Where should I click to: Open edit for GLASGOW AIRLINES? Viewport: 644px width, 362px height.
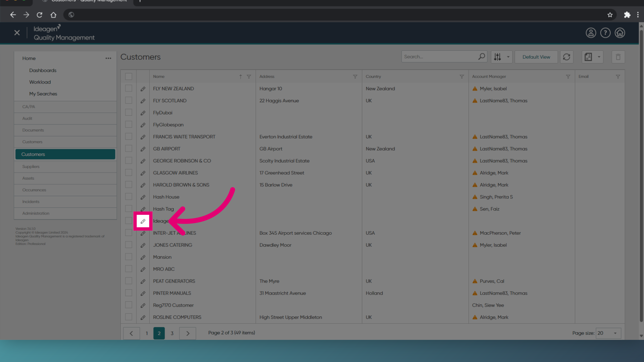[x=143, y=173]
